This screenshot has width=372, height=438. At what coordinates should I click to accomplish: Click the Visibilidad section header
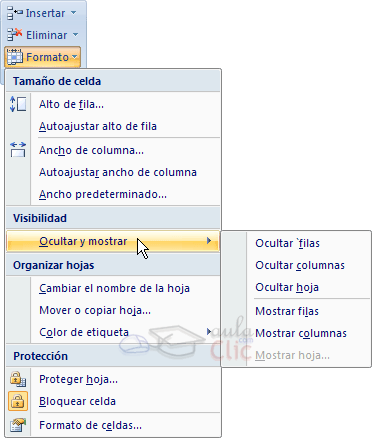point(113,218)
